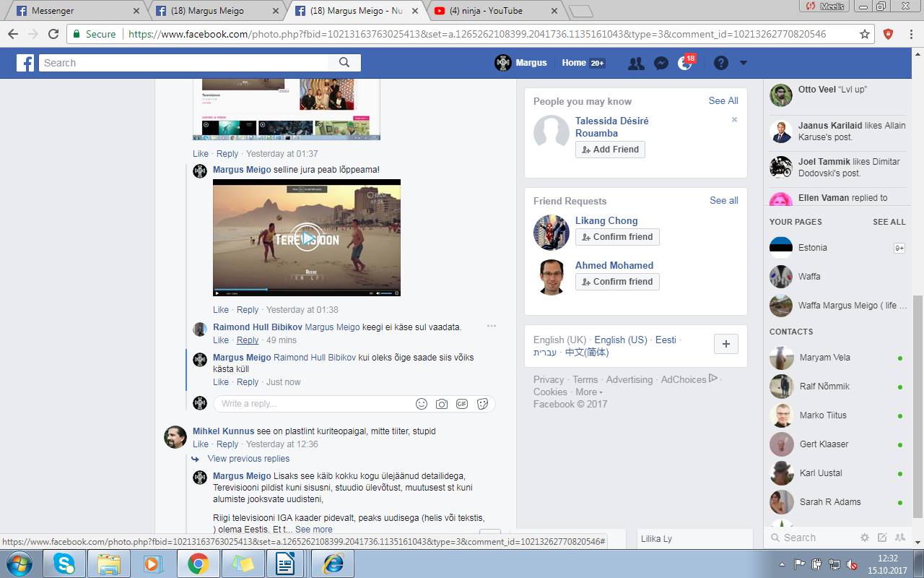See all Your Pages
Screen dimensions: 924x578
coord(889,222)
